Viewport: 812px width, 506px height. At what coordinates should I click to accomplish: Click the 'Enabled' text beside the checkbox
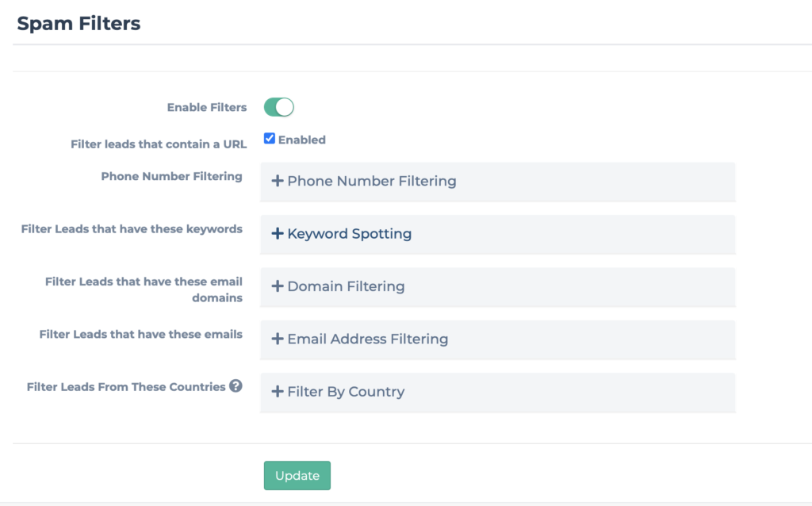click(x=301, y=140)
